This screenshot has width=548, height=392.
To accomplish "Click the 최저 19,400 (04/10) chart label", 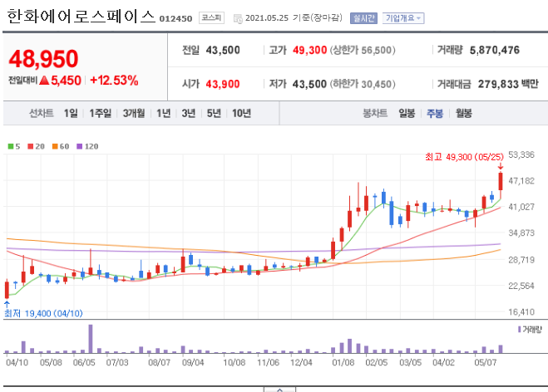I will click(43, 313).
